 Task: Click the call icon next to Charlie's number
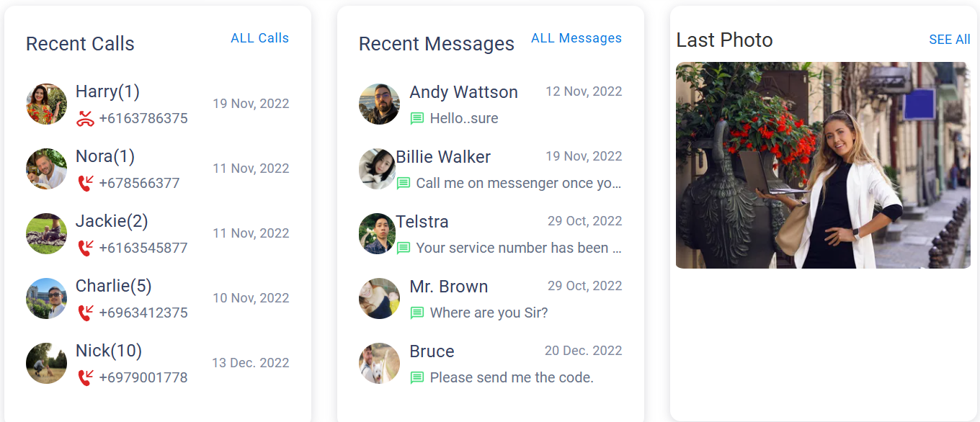[86, 313]
